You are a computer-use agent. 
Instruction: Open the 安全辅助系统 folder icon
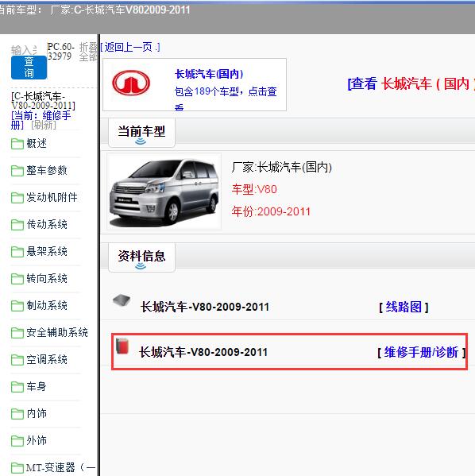[x=17, y=333]
